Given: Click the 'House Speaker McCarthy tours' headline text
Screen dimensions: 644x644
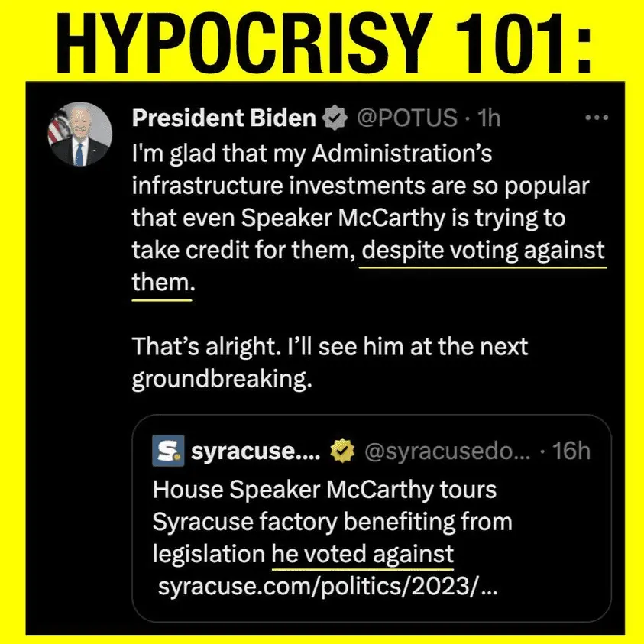Looking at the screenshot, I should [325, 490].
